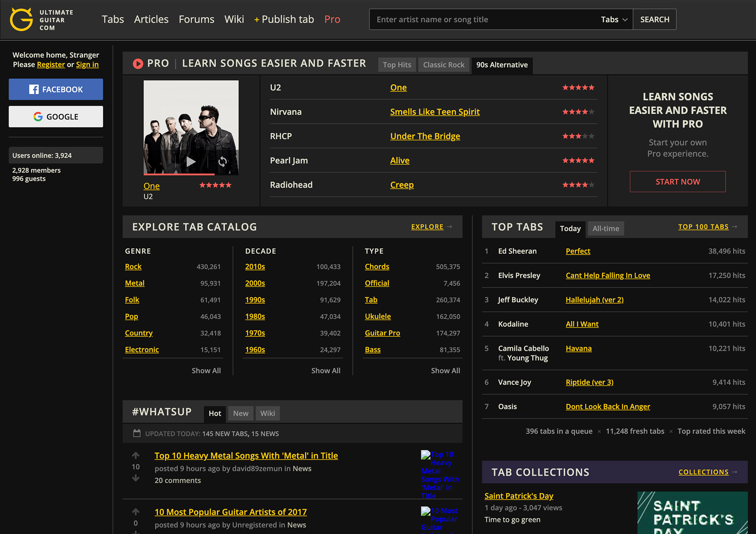Upvote Top 10 Heavy Metal Songs post

click(136, 455)
